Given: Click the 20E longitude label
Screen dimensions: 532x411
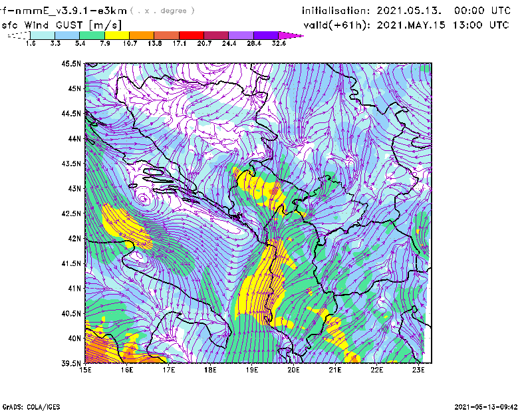Looking at the screenshot, I should [293, 370].
